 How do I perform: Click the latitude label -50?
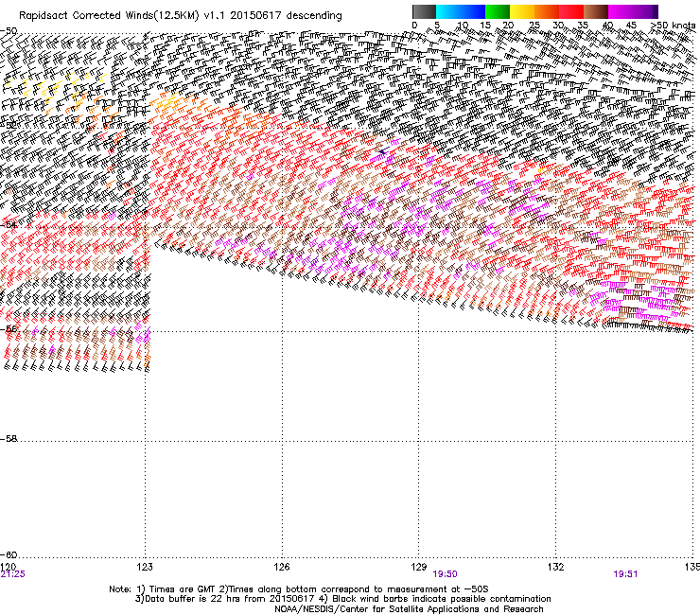point(9,31)
